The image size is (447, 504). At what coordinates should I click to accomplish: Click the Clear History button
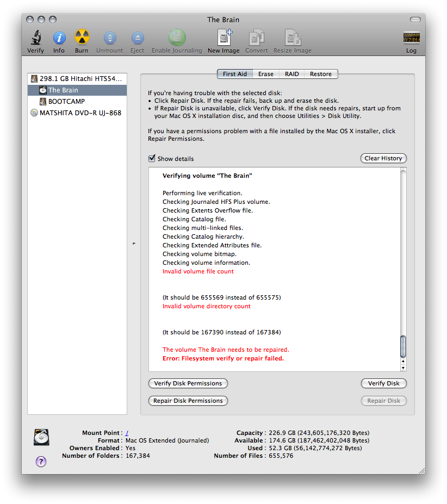[x=383, y=158]
